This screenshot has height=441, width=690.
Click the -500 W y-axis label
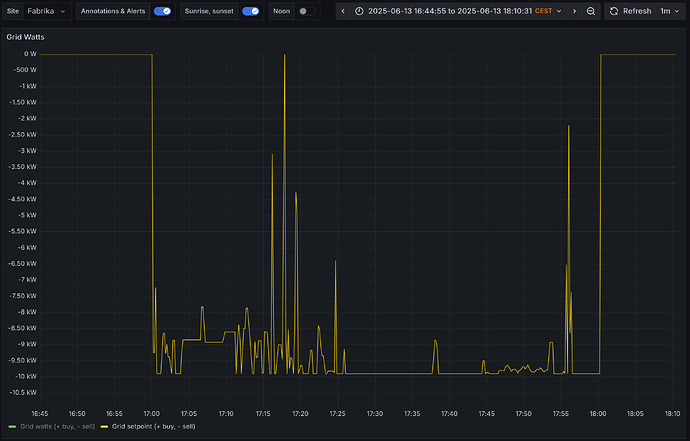click(26, 70)
